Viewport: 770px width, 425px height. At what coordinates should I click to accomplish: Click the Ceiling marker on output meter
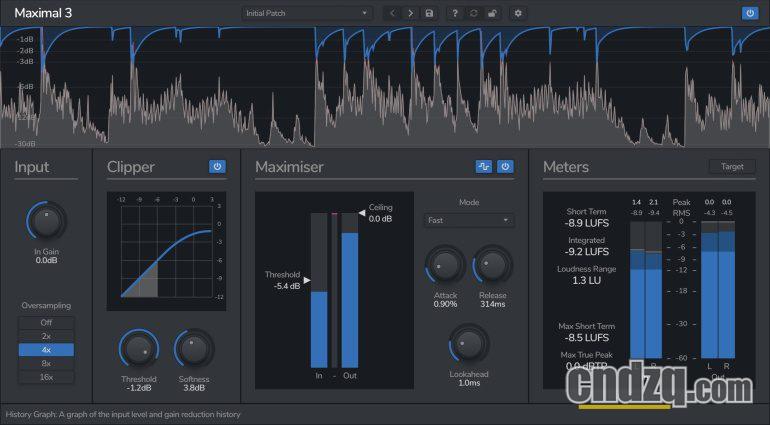(364, 213)
